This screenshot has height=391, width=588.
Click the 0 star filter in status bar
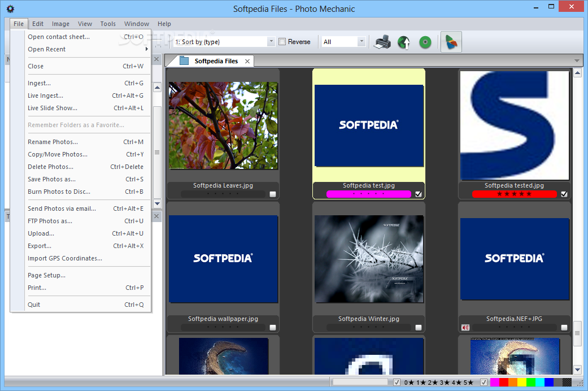click(409, 383)
